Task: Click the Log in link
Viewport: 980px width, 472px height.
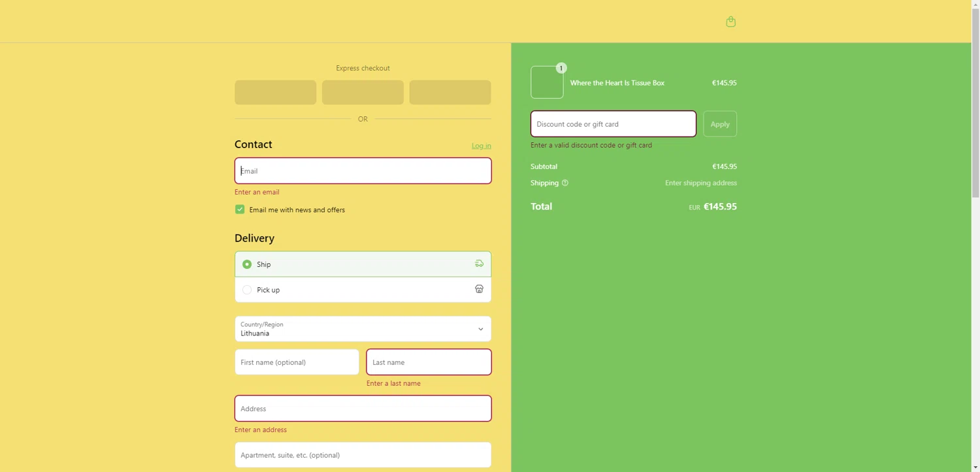Action: 482,146
